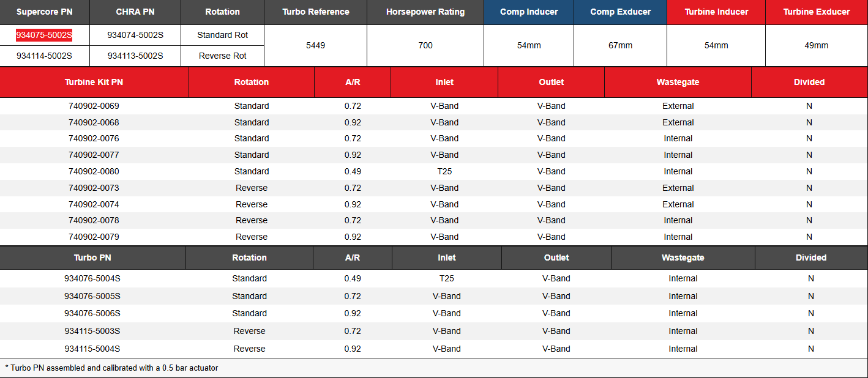Select turbo part number 934076-5004S
868x378 pixels.
(92, 278)
